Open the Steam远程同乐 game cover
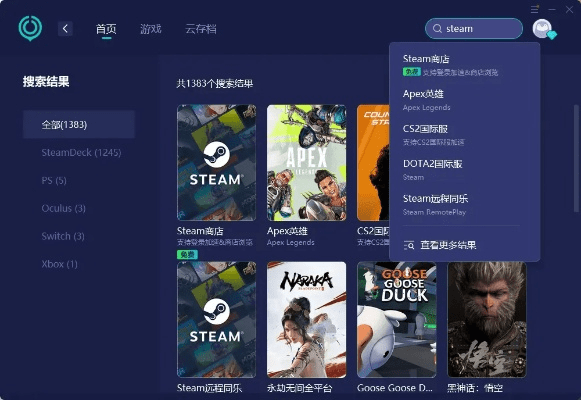This screenshot has width=581, height=400. pos(216,320)
